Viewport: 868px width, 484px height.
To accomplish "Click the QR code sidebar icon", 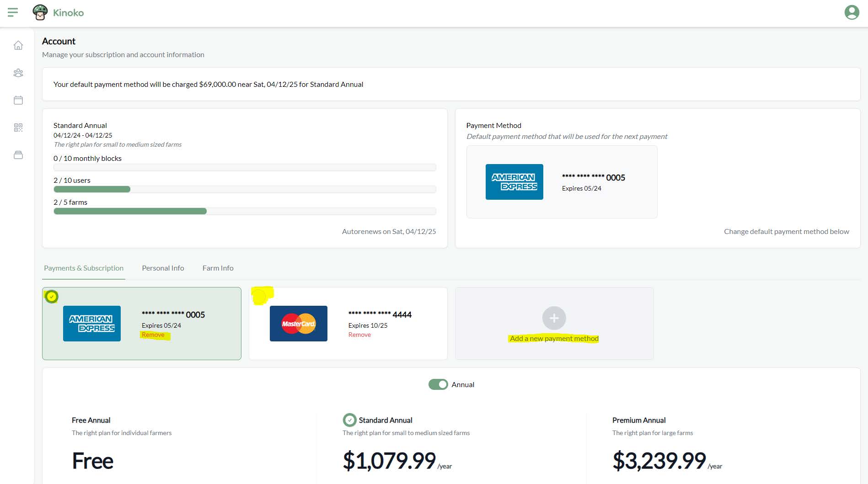I will (x=18, y=128).
